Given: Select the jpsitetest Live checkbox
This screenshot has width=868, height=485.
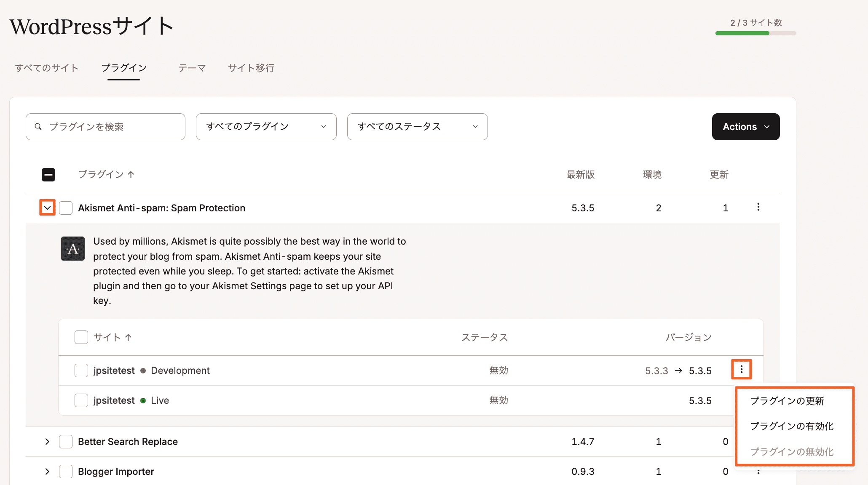Looking at the screenshot, I should tap(81, 400).
